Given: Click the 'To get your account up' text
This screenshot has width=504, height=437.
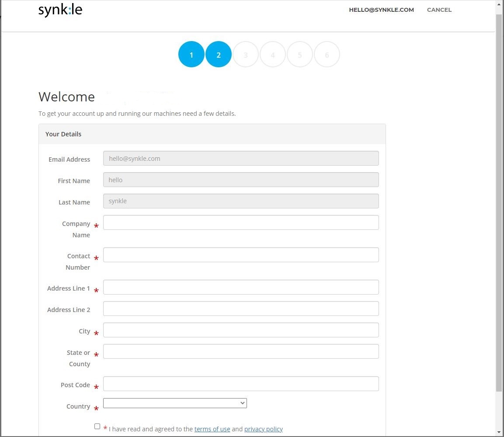Looking at the screenshot, I should pos(137,114).
